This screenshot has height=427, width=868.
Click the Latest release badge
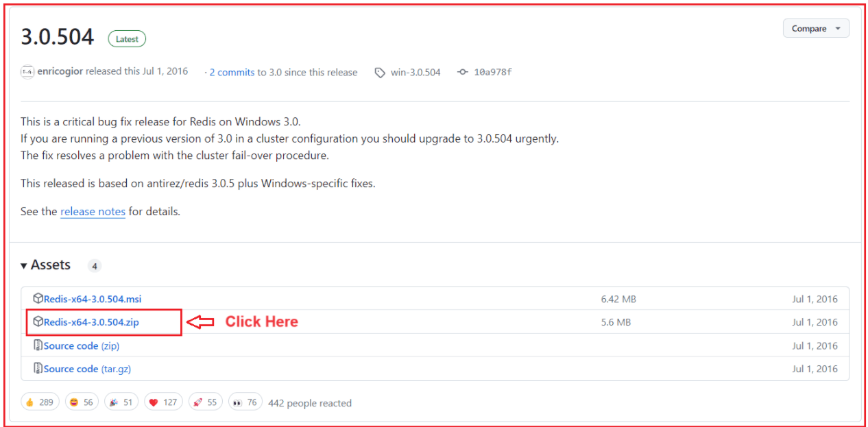pyautogui.click(x=127, y=38)
